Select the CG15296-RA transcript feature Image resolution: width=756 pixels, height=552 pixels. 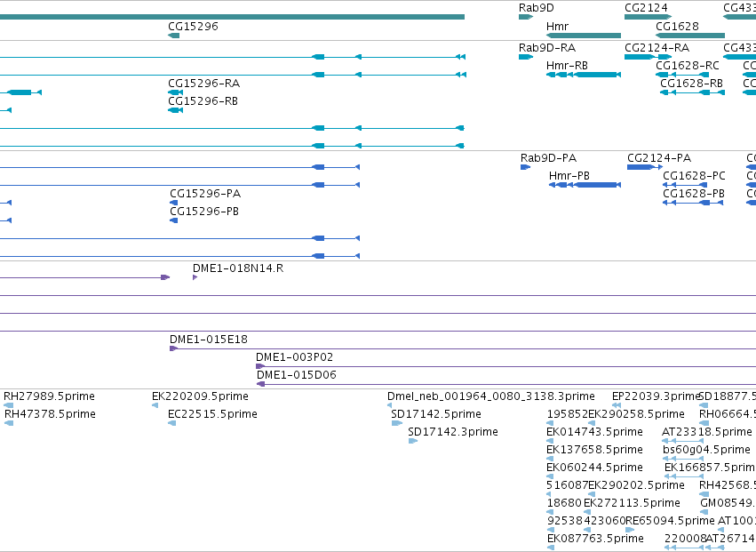175,92
